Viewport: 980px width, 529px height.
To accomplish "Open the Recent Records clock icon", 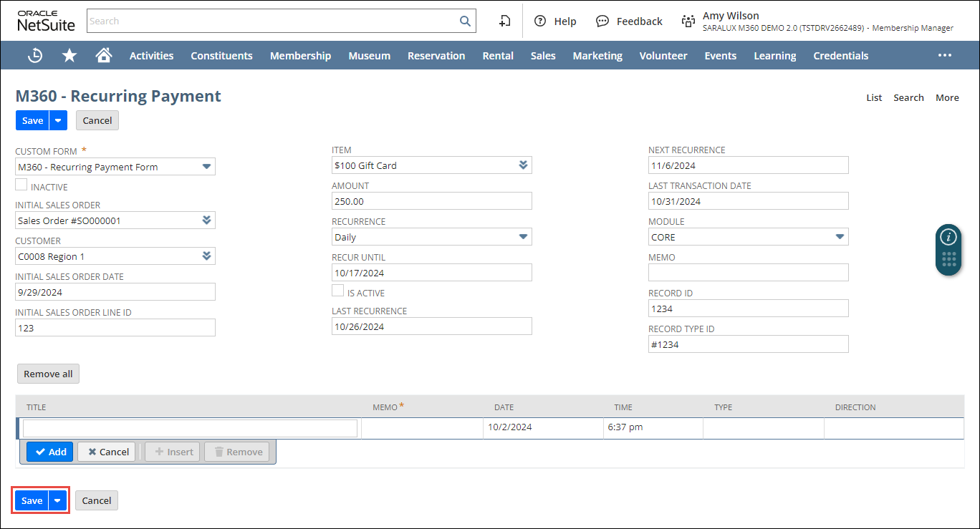I will [35, 55].
